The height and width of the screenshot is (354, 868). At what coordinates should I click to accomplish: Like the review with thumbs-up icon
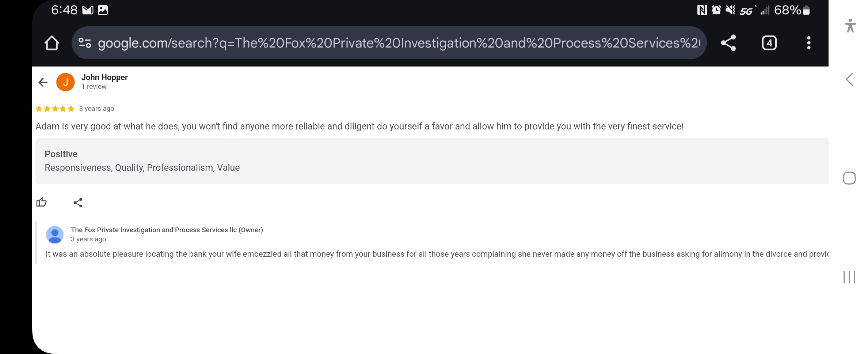[42, 202]
